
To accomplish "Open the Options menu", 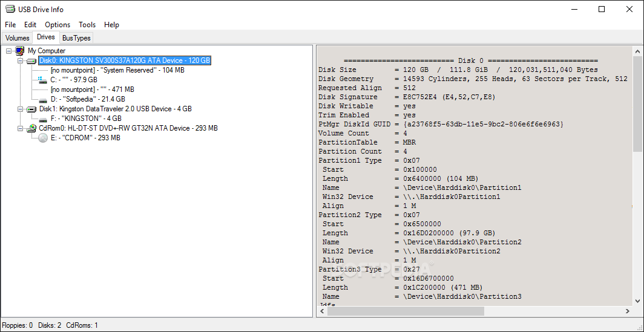I will click(x=57, y=25).
